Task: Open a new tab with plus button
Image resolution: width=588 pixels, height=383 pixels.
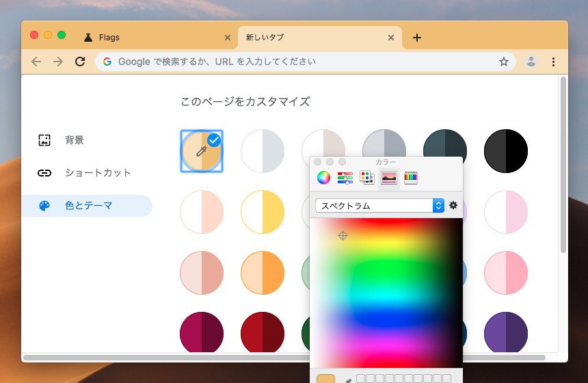Action: coord(417,38)
